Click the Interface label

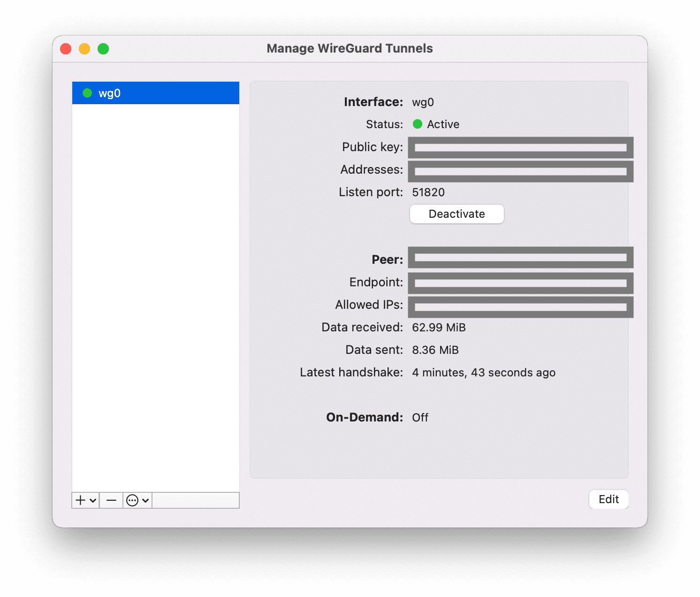click(373, 102)
